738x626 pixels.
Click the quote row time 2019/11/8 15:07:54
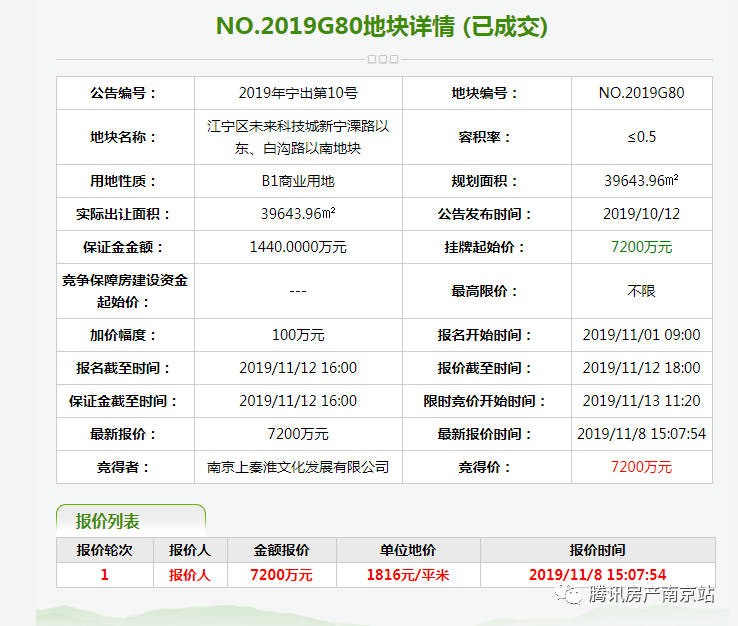point(598,575)
